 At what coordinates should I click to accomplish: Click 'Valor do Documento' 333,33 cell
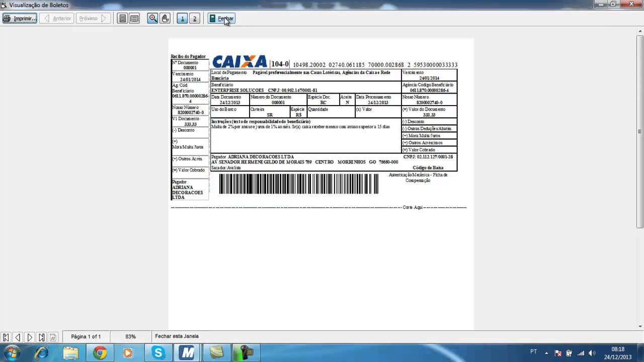(429, 112)
